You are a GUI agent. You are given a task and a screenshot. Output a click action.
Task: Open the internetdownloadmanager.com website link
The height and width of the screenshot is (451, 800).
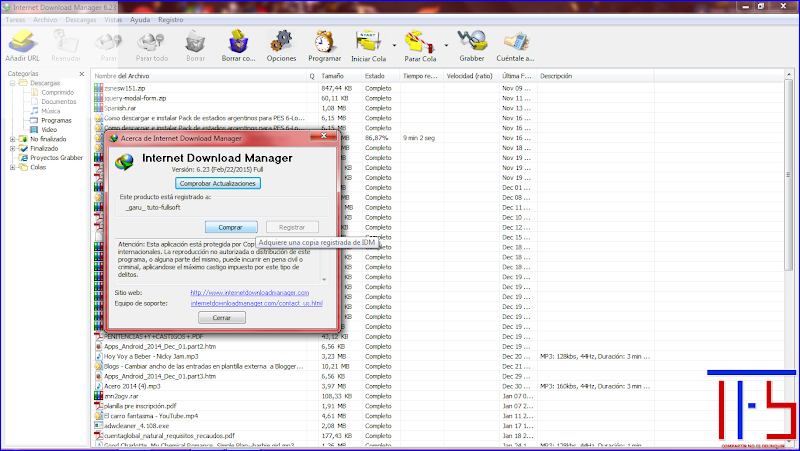tap(249, 293)
